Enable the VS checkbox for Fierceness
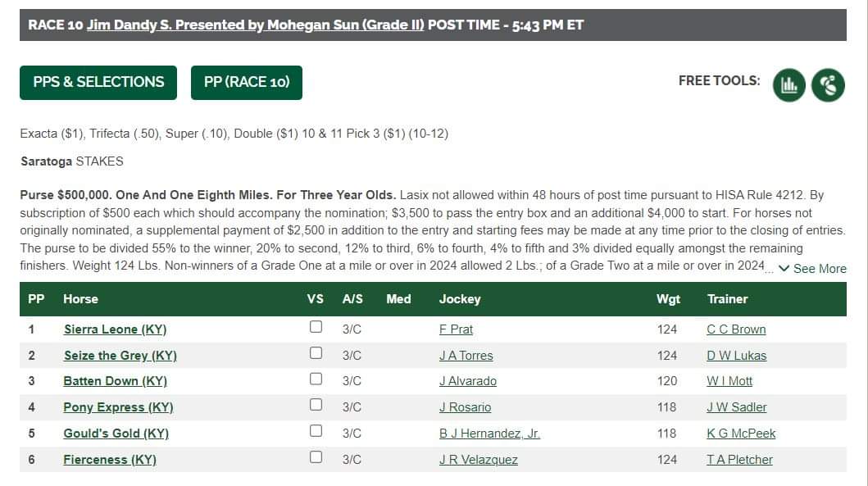This screenshot has width=868, height=486. 316,456
